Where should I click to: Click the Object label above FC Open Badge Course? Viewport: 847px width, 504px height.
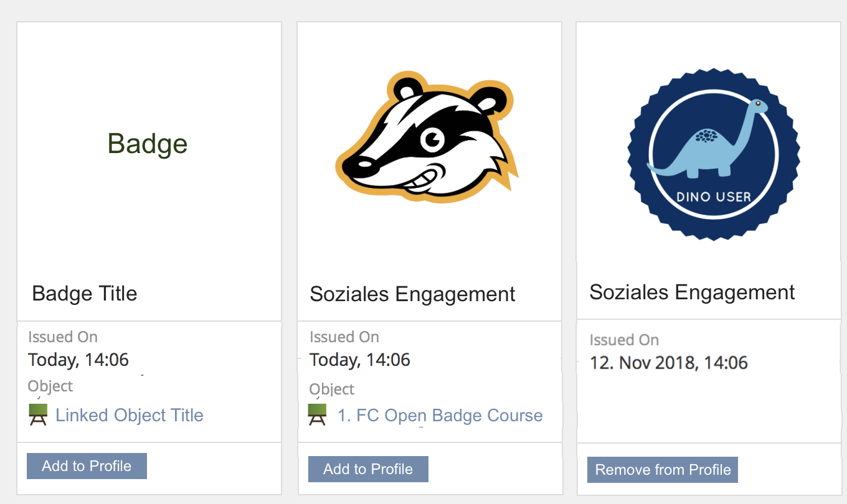point(332,389)
